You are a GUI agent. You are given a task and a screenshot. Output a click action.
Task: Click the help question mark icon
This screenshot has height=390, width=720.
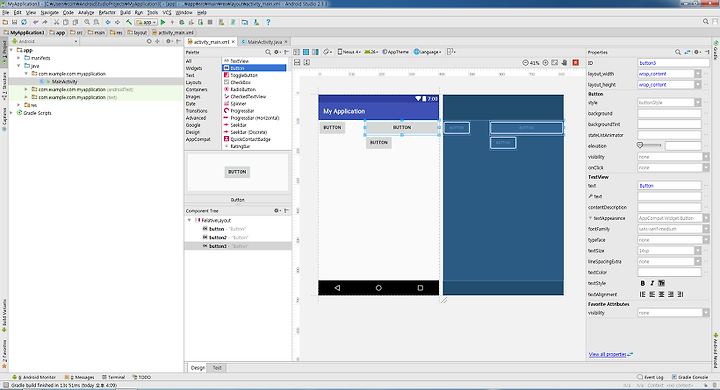coord(268,22)
